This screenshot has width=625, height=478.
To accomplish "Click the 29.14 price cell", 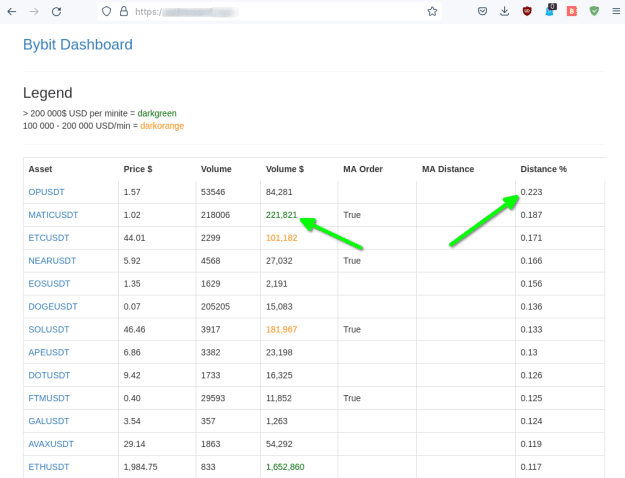I will click(134, 444).
